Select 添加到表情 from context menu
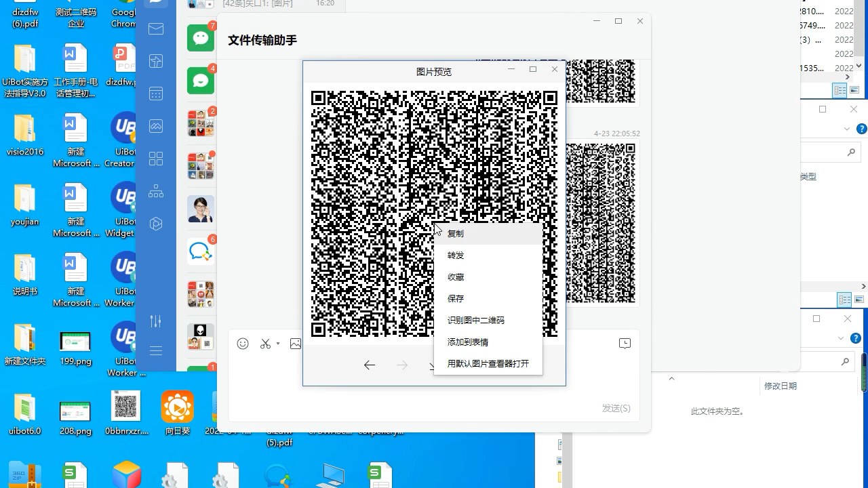 (x=488, y=342)
